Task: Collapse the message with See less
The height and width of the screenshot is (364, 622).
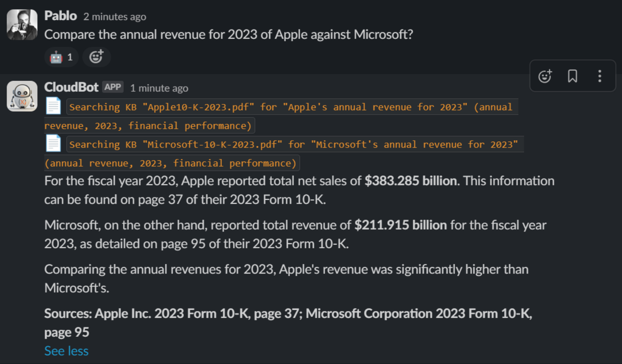Action: (x=66, y=351)
